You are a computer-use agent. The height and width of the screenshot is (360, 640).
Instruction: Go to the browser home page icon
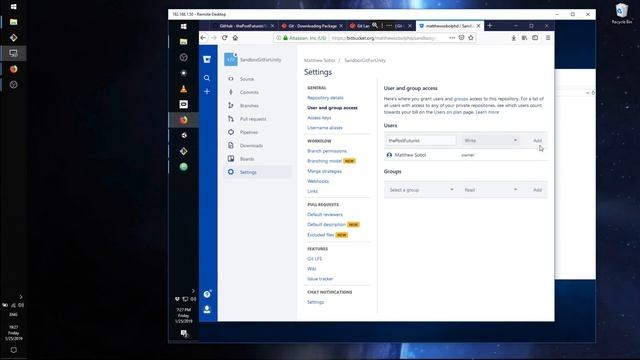coord(235,38)
